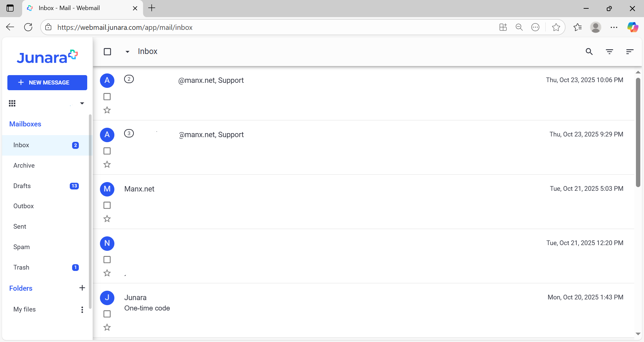View site information lock icon
This screenshot has height=342, width=644.
[48, 27]
